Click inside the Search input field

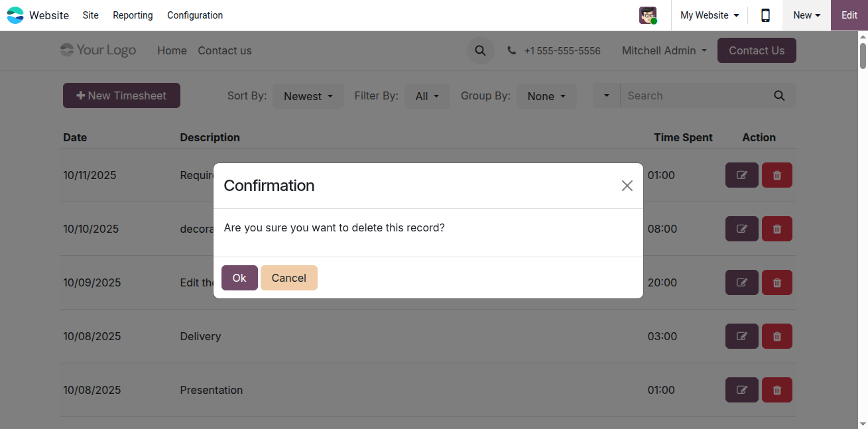692,95
